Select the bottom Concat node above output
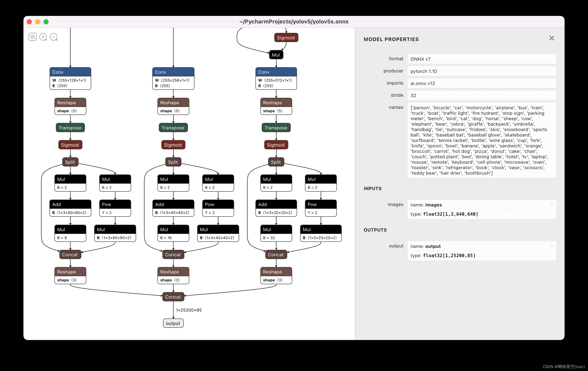The image size is (588, 371). (173, 297)
